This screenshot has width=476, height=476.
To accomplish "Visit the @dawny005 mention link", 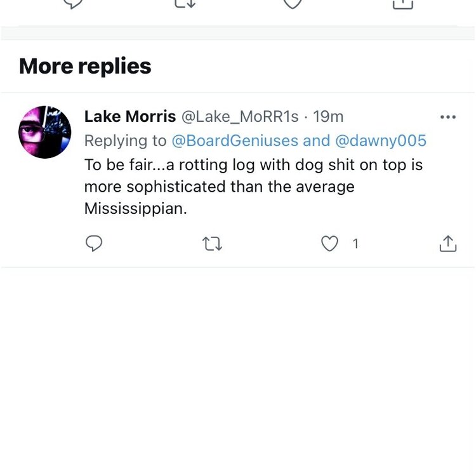I will coord(381,140).
